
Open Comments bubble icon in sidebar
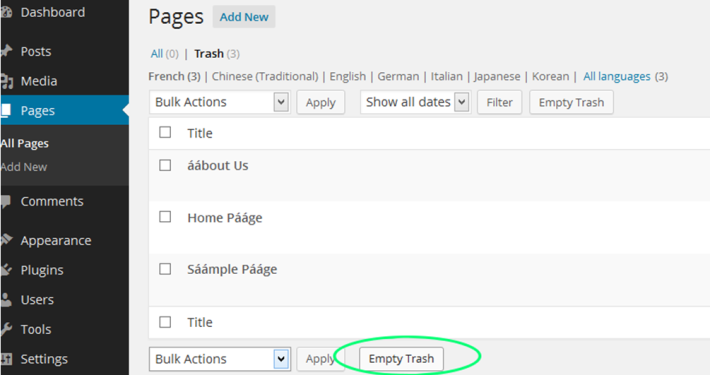[6, 201]
